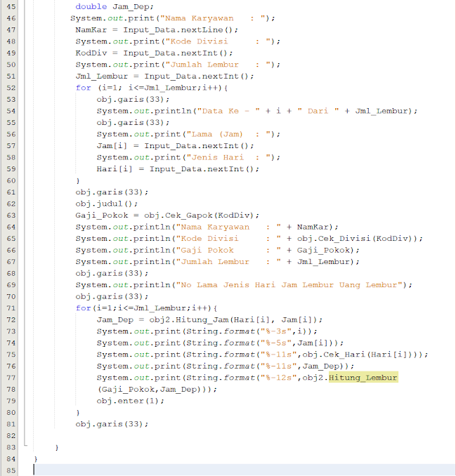Click the 'obj.judul();' call
The height and width of the screenshot is (476, 456).
[x=107, y=204]
